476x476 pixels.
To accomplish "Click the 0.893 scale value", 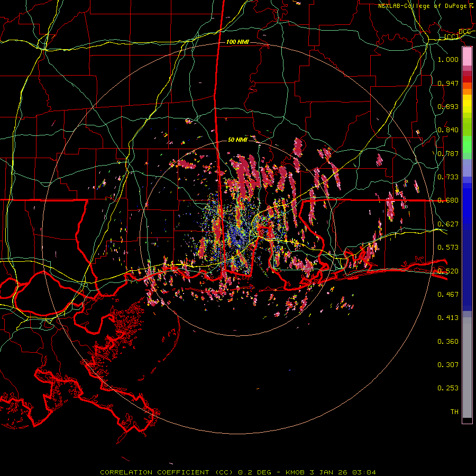I will coord(448,106).
